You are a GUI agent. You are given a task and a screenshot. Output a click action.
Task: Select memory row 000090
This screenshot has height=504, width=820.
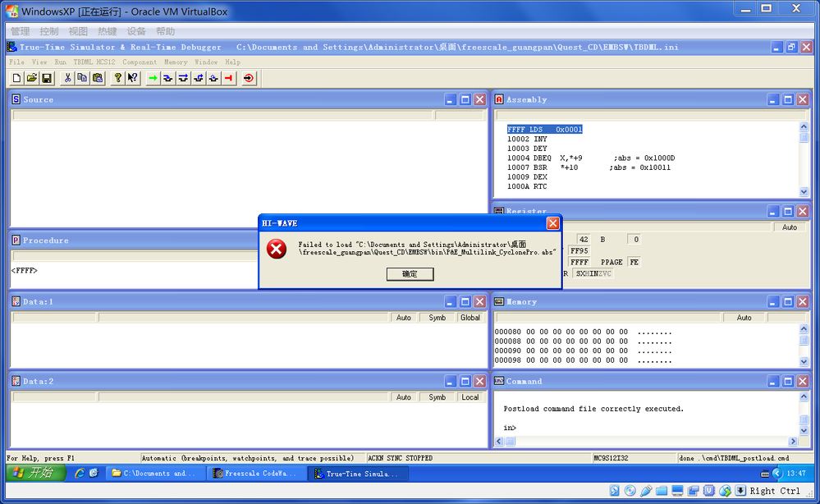(583, 351)
